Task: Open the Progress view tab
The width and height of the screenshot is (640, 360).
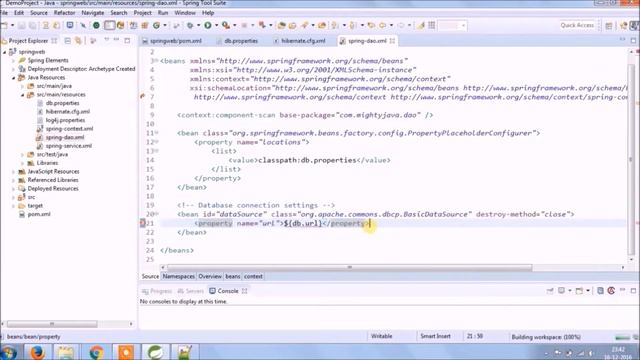Action: click(x=157, y=291)
